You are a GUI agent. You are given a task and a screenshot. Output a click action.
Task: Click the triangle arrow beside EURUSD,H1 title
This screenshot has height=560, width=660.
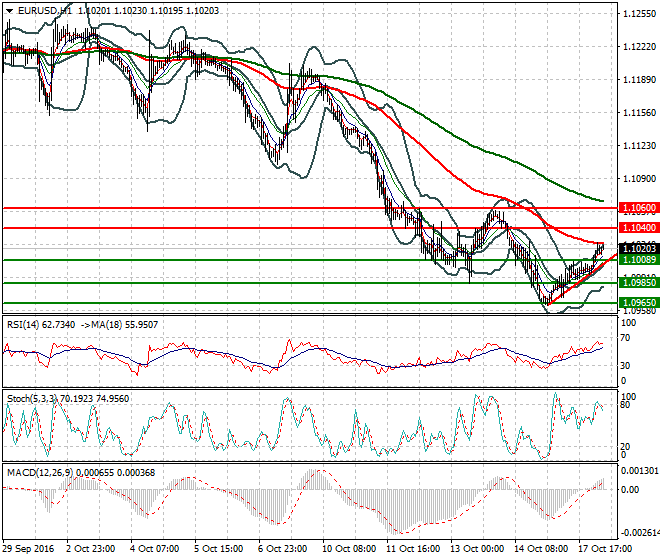point(9,9)
